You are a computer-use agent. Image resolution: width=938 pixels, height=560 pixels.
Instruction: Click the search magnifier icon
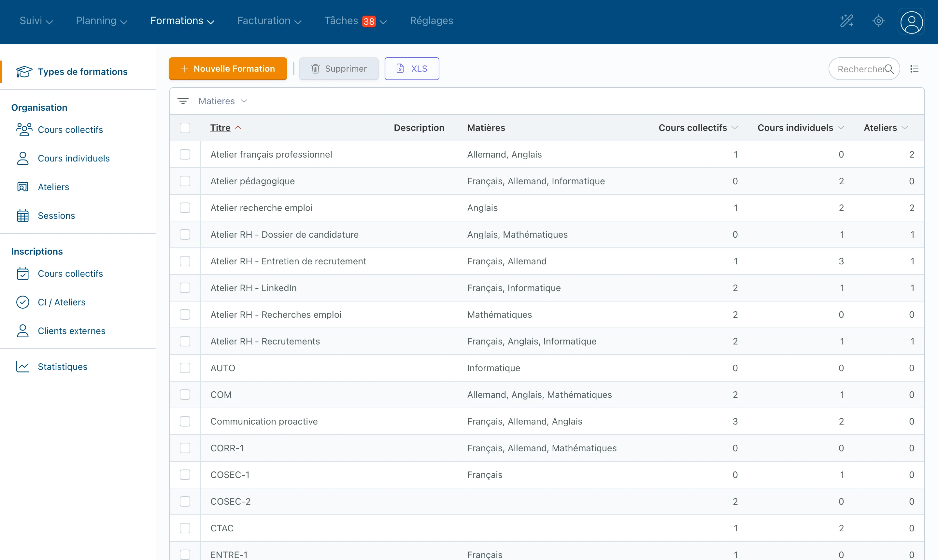[x=889, y=69]
